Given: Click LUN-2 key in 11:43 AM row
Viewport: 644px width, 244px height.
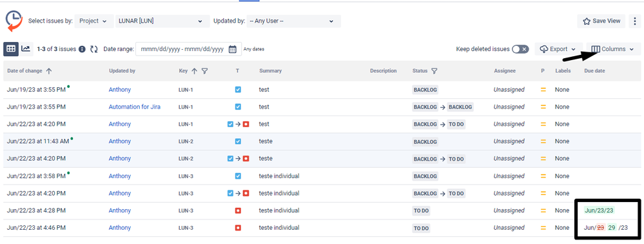Looking at the screenshot, I should point(186,141).
